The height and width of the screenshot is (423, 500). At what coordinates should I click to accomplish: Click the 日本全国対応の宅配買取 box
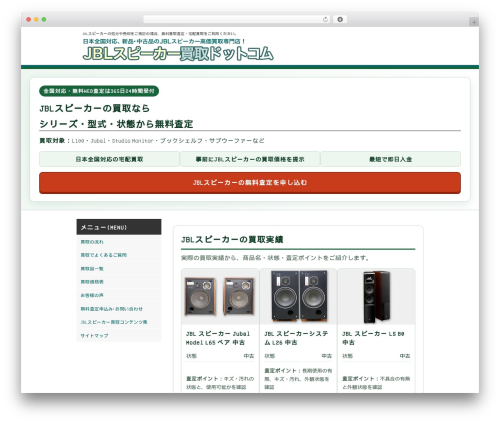pyautogui.click(x=109, y=159)
